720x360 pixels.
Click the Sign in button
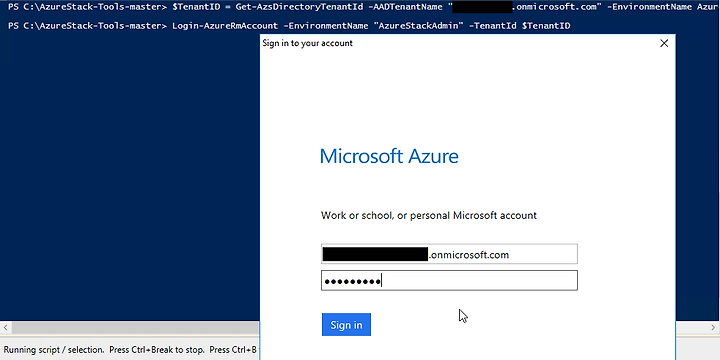pos(346,325)
